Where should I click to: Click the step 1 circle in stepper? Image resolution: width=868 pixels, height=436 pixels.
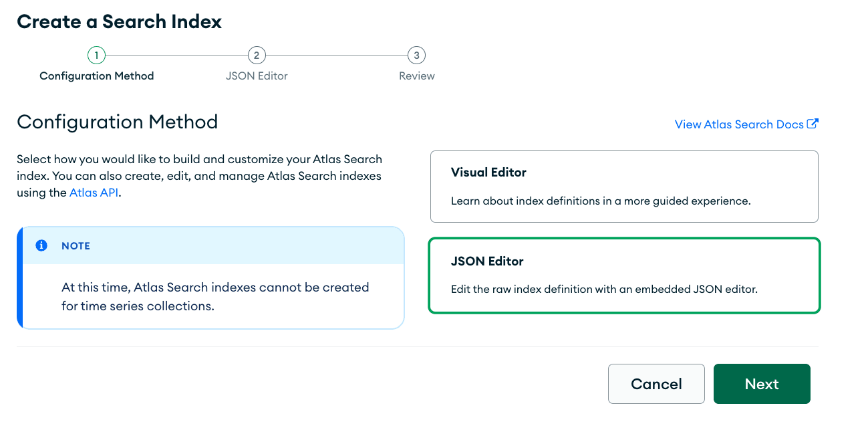[x=96, y=55]
